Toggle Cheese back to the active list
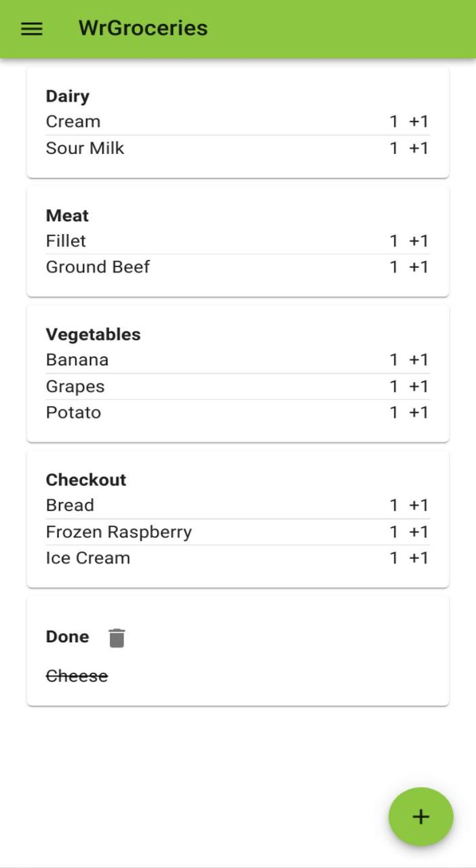This screenshot has height=868, width=476. [76, 675]
